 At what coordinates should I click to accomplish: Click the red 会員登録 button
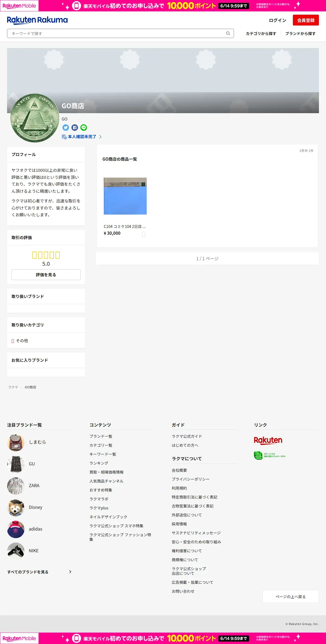click(x=306, y=20)
